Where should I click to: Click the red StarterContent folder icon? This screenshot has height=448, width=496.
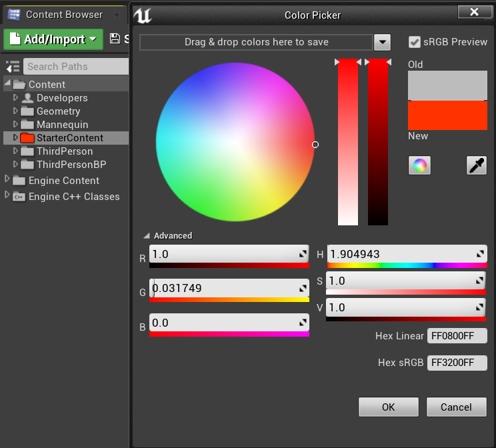tap(27, 138)
